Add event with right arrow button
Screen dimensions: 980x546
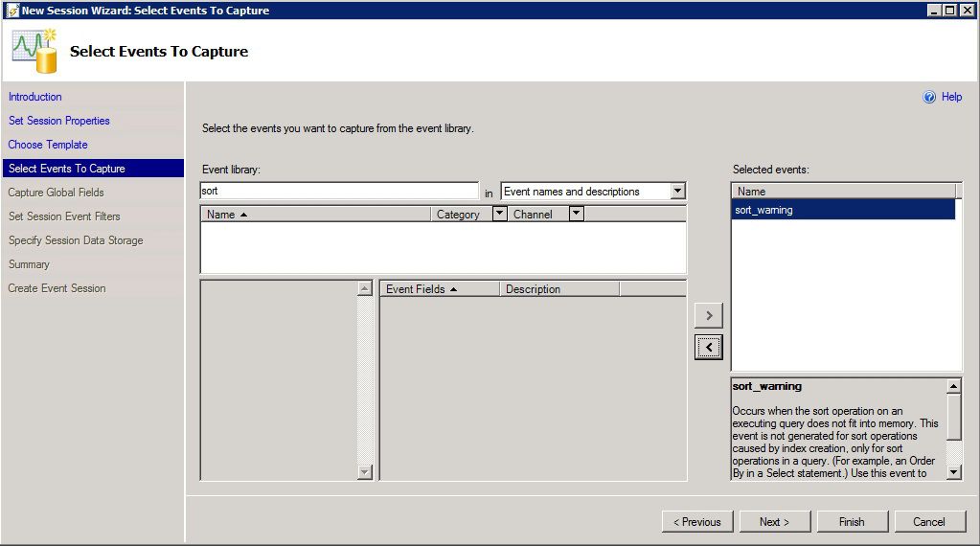(709, 315)
